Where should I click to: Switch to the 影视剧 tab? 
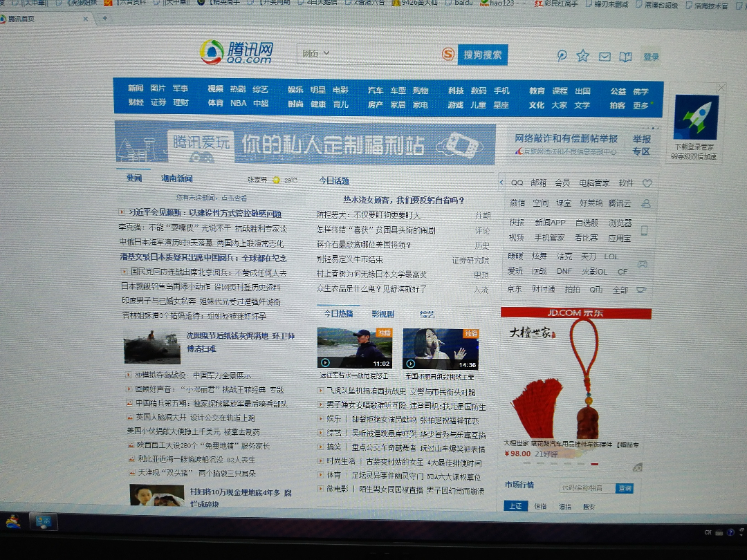(x=382, y=315)
